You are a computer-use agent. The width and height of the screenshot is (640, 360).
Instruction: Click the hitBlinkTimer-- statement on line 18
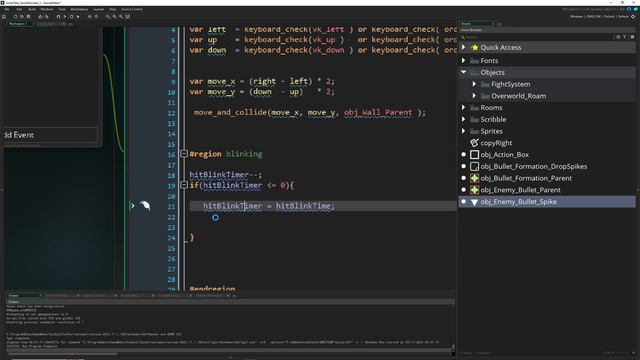(x=226, y=175)
